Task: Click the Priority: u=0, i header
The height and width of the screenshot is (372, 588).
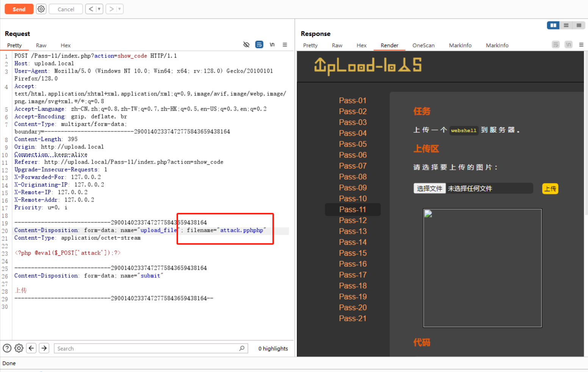Action: pos(41,208)
